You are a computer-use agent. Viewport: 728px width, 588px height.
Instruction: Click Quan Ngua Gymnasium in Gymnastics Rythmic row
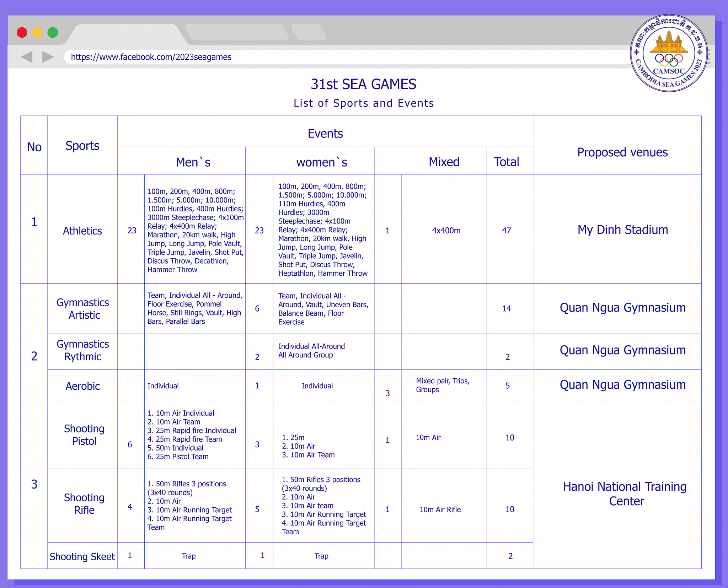[623, 350]
